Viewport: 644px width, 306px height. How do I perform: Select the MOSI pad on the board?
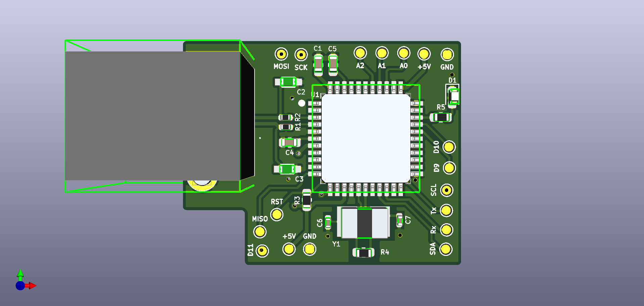click(x=281, y=53)
